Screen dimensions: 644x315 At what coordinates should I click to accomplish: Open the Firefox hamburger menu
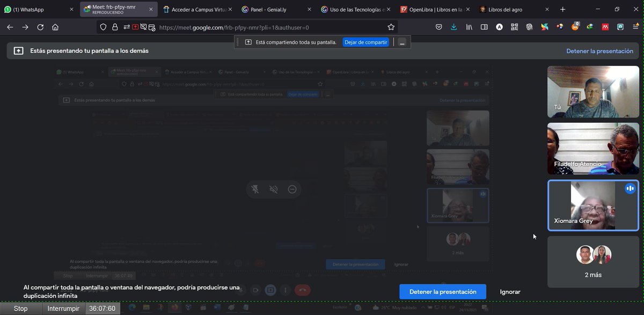click(x=635, y=27)
